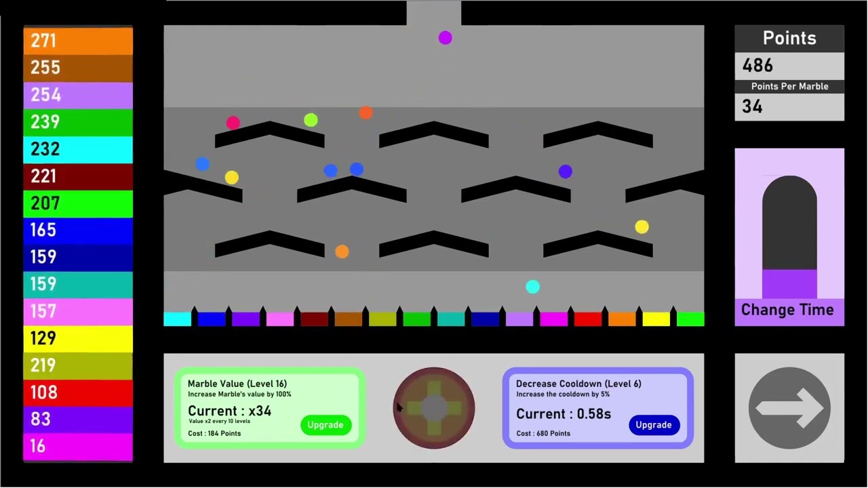Select the red 108 scoreboard row
Image resolution: width=868 pixels, height=488 pixels.
pyautogui.click(x=78, y=392)
